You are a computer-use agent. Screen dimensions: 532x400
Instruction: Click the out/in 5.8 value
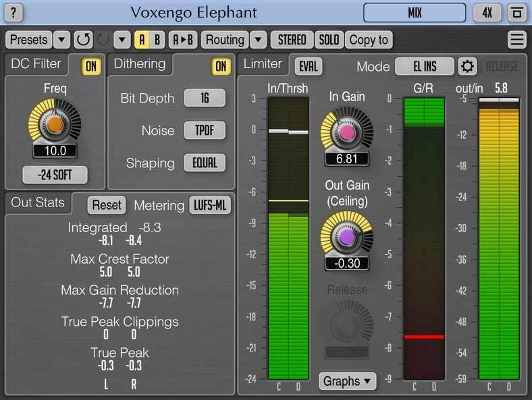click(501, 88)
